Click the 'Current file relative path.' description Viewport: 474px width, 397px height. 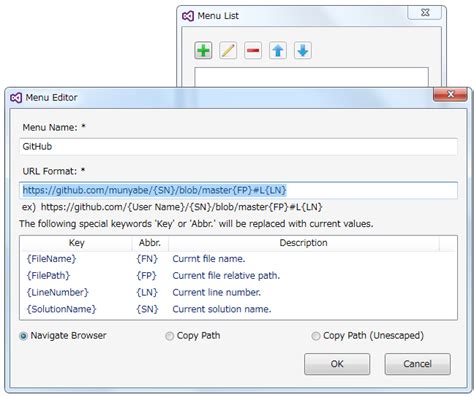pyautogui.click(x=226, y=276)
